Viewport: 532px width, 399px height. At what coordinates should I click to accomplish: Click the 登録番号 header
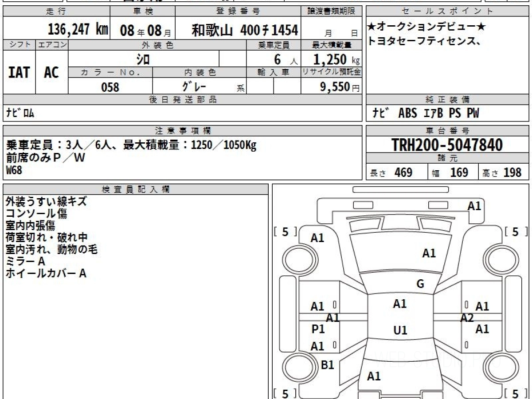point(239,12)
